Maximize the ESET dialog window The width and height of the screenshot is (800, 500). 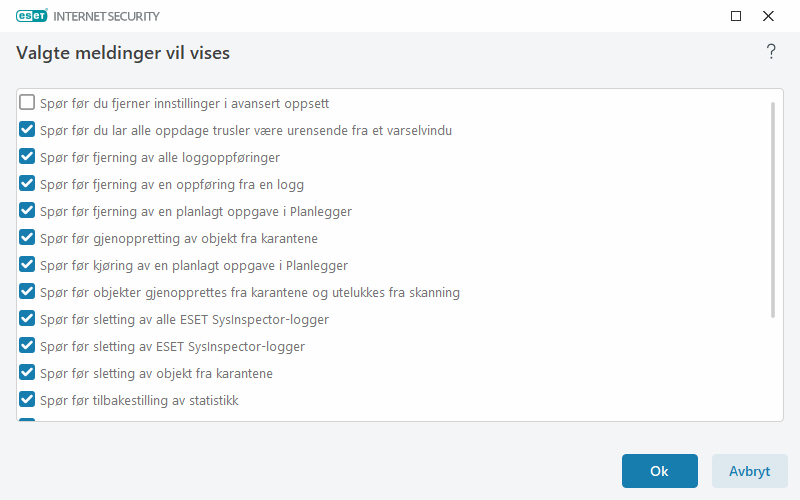coord(736,16)
